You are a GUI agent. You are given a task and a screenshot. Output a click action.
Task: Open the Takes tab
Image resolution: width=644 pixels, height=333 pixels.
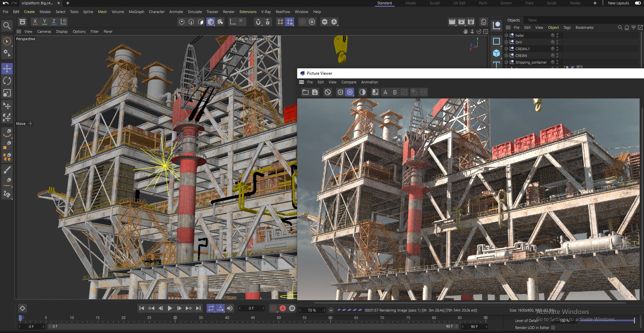(x=532, y=20)
